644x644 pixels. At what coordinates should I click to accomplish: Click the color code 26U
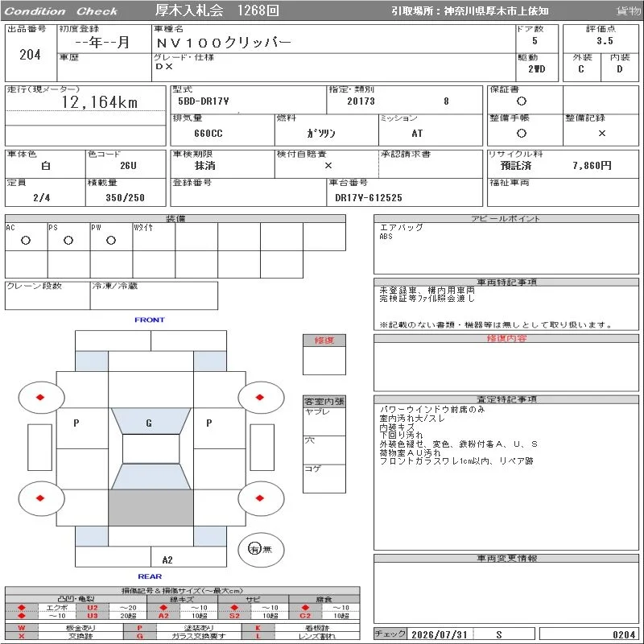pyautogui.click(x=128, y=166)
